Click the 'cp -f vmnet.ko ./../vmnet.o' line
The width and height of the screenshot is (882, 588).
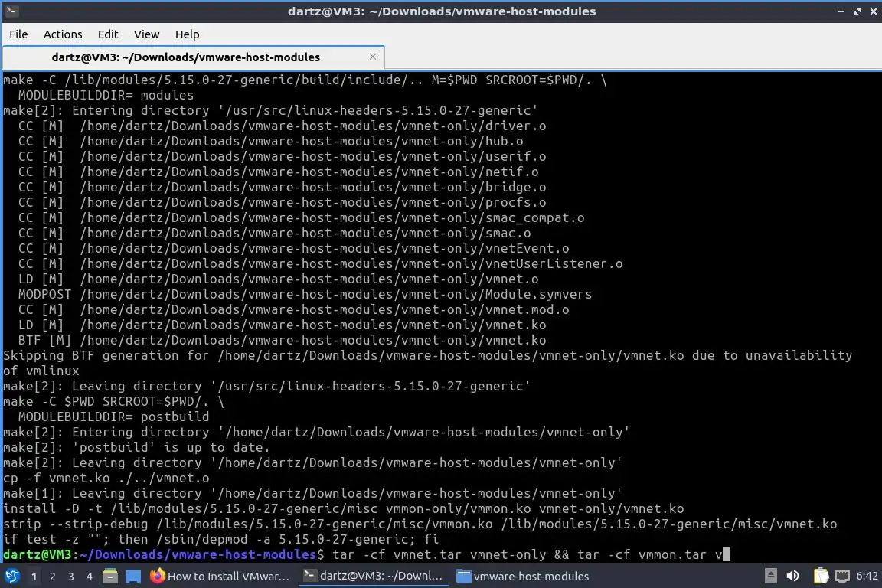(106, 479)
